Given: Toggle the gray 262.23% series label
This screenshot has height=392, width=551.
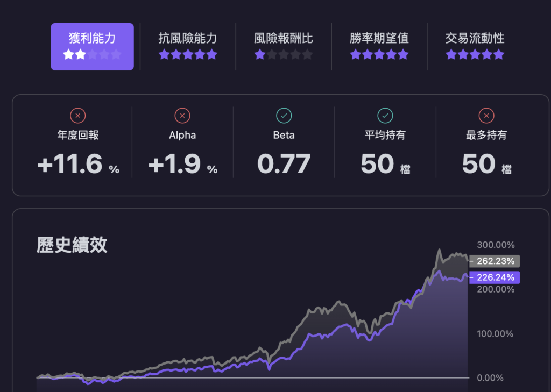Looking at the screenshot, I should point(495,261).
